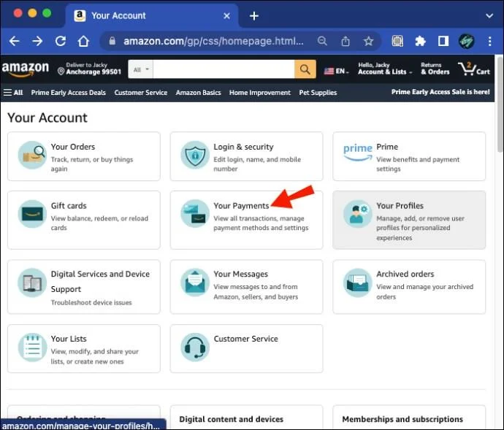Click the Digital content and devices heading

[x=232, y=419]
